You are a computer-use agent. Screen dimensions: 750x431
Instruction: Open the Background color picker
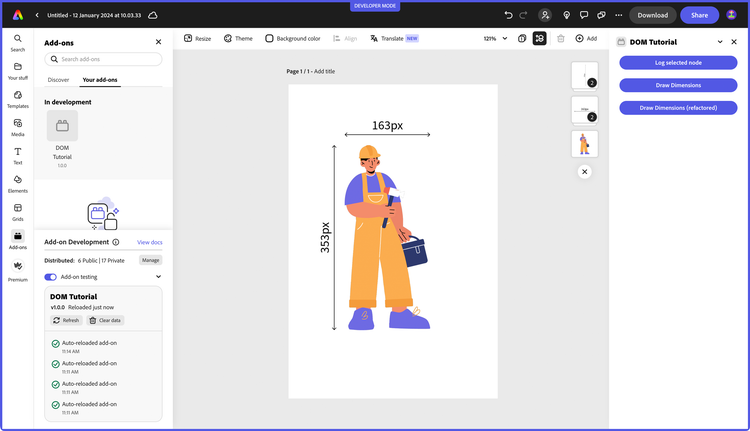coord(293,38)
